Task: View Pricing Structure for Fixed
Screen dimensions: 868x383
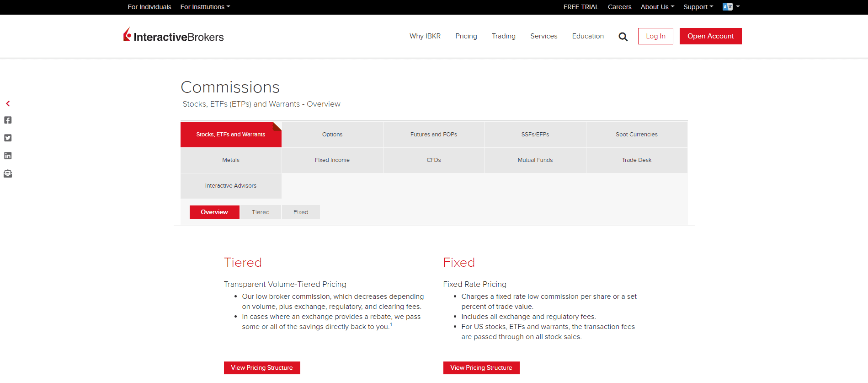Action: tap(481, 368)
